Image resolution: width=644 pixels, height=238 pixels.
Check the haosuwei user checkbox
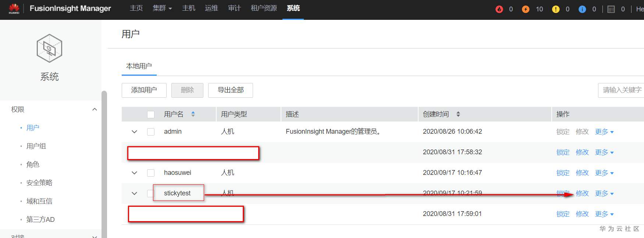pyautogui.click(x=151, y=173)
